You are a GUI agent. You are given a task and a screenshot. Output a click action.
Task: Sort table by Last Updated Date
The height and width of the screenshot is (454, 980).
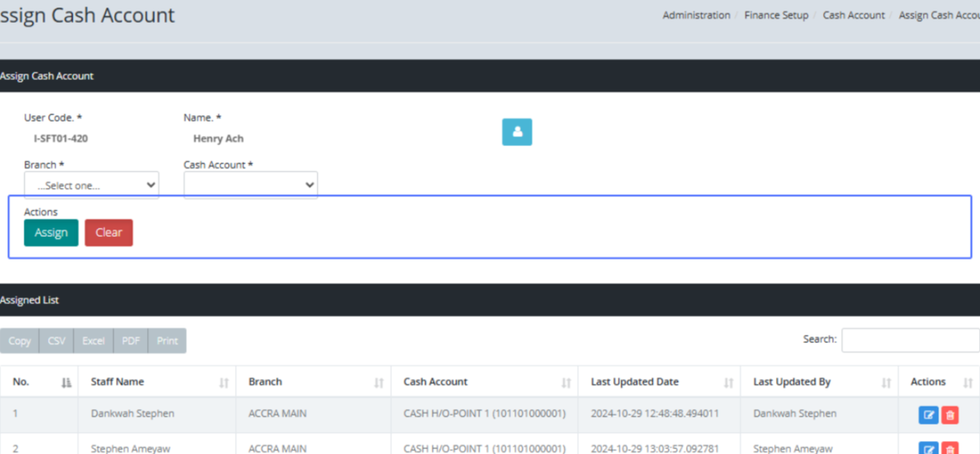pos(728,382)
